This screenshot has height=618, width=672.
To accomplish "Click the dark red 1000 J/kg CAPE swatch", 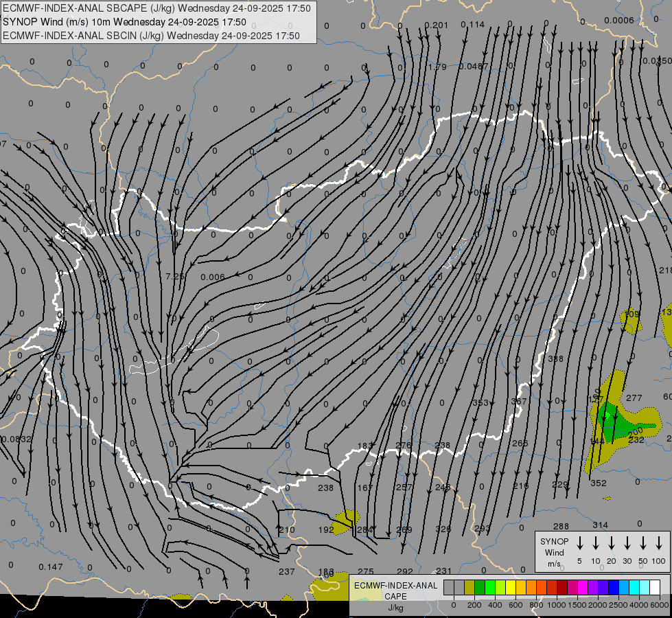I will click(x=562, y=587).
